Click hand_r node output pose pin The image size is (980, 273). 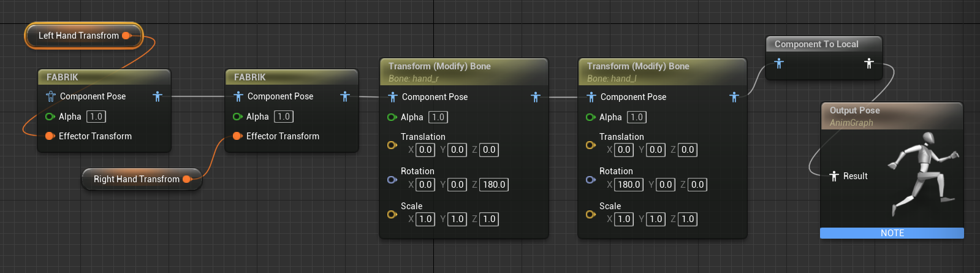(536, 97)
